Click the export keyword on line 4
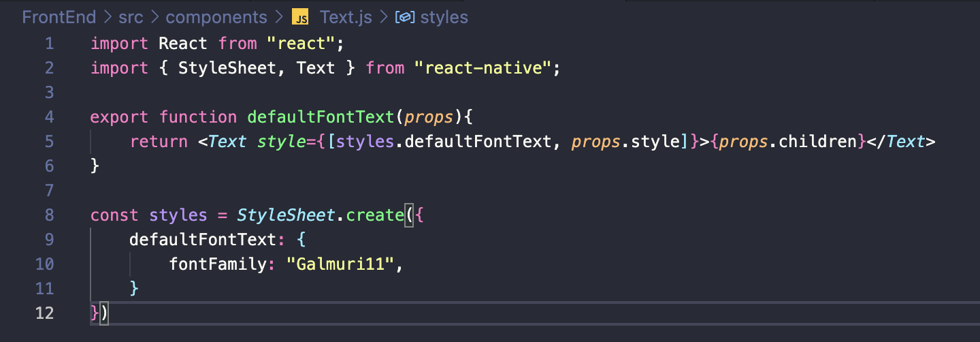980x342 pixels. (x=120, y=117)
